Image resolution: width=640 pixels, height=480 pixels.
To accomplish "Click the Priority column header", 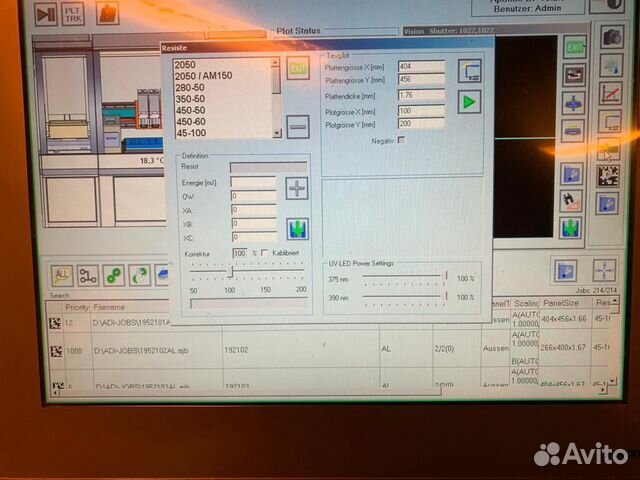I will 77,307.
